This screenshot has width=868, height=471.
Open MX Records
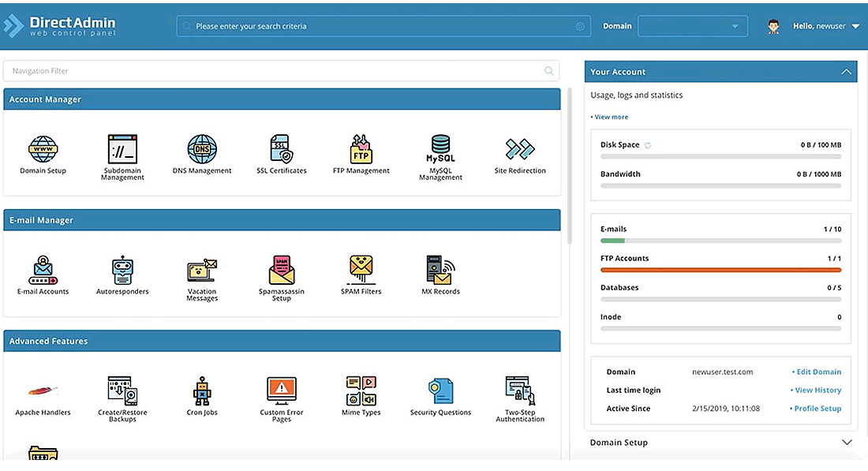pos(440,275)
